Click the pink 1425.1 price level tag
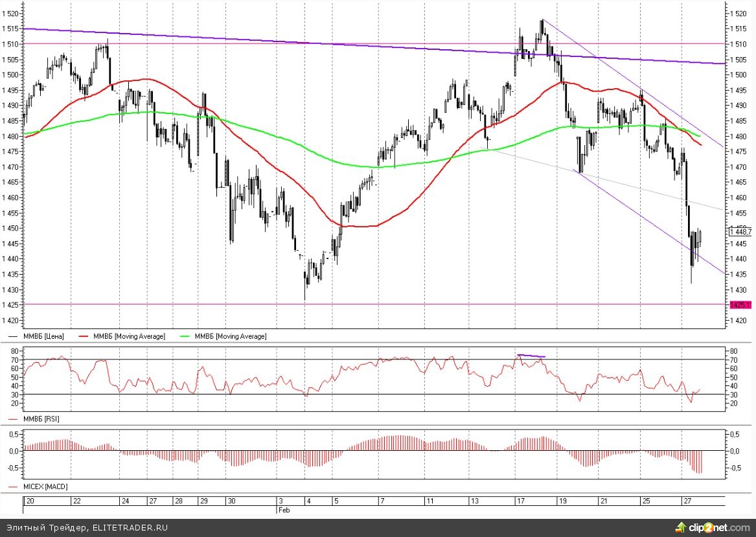The image size is (756, 537). [739, 304]
